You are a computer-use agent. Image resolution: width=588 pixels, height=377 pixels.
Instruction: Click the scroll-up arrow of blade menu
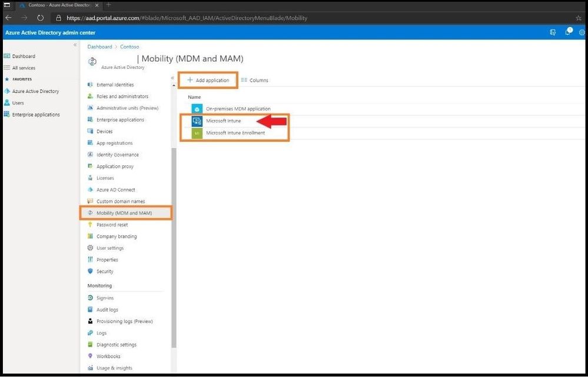174,85
